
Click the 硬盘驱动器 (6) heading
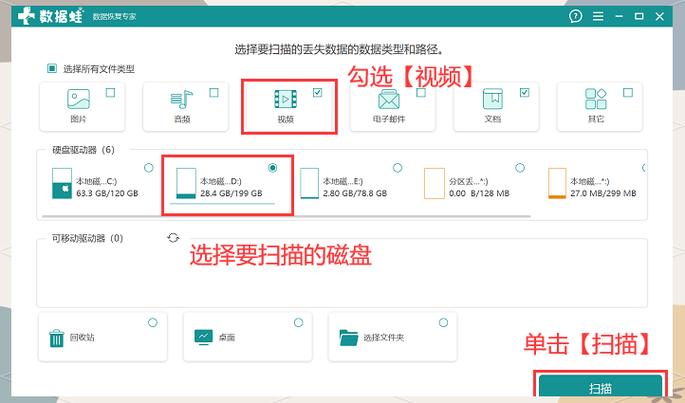click(x=83, y=150)
